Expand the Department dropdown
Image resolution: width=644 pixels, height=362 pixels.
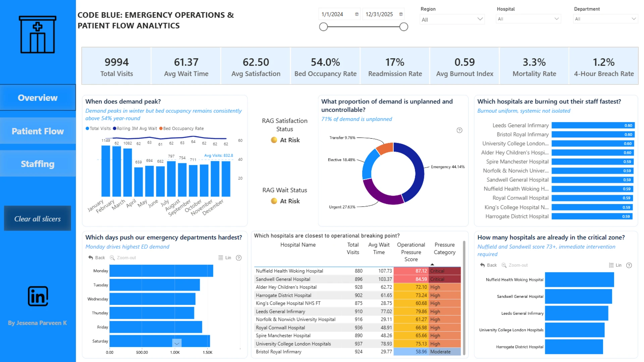point(605,19)
